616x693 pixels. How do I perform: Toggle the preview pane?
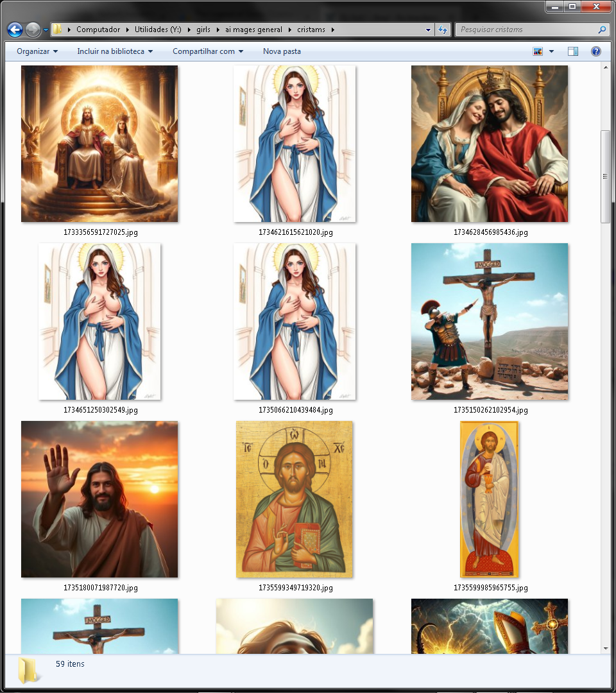pos(573,51)
